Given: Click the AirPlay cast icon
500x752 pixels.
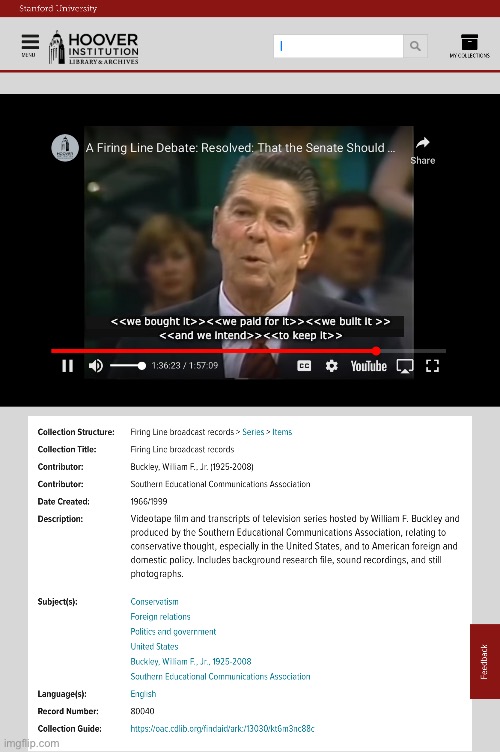Looking at the screenshot, I should tap(405, 366).
